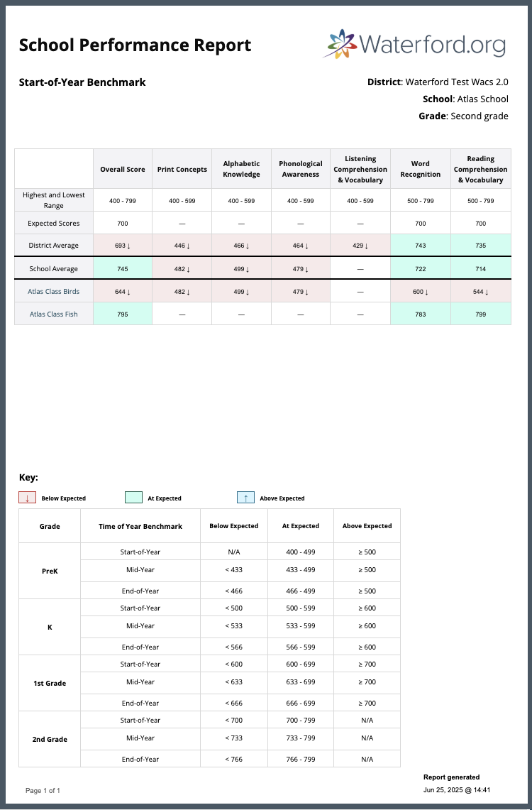Click the Listening Comprehension & Vocabulary header

click(x=360, y=169)
